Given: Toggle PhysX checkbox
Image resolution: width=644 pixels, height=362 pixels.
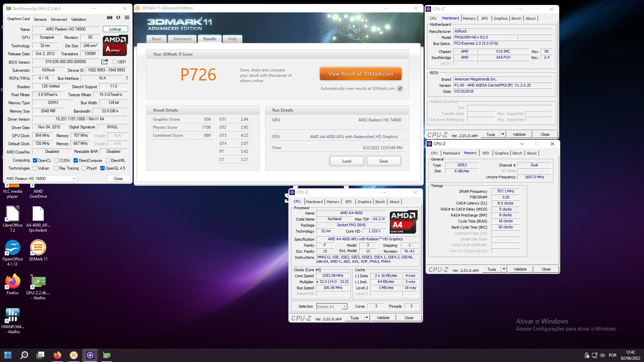Looking at the screenshot, I should (x=84, y=168).
